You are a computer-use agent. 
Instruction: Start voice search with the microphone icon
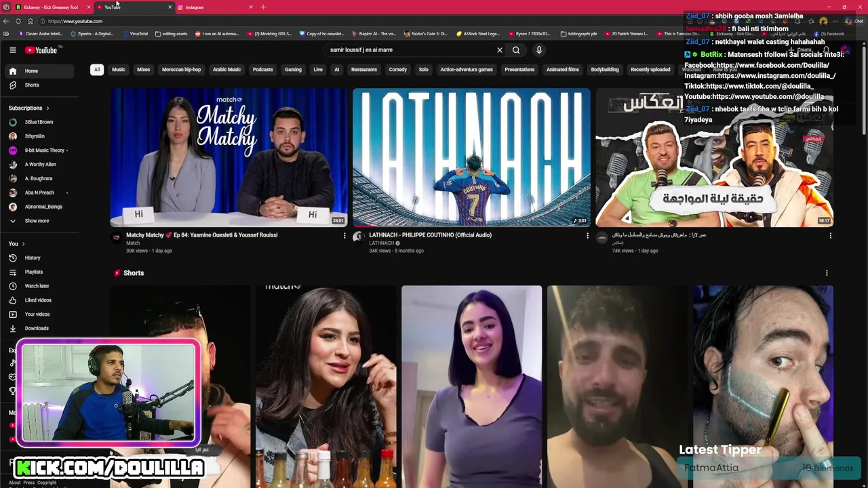click(x=539, y=49)
